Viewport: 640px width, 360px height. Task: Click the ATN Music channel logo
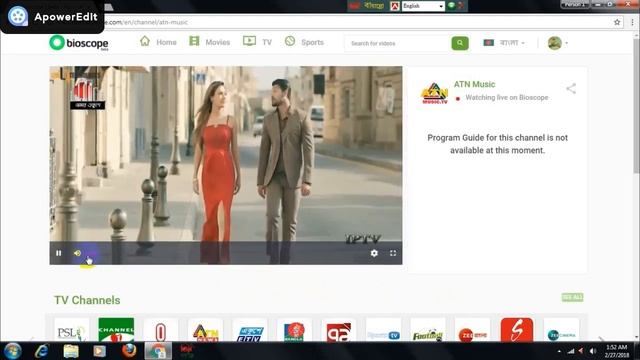point(434,93)
